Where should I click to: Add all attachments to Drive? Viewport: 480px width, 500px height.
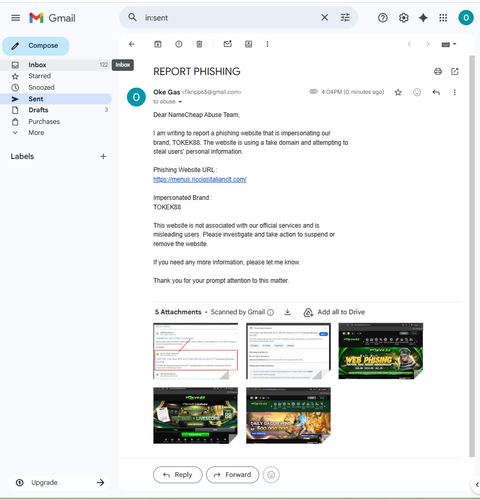334,312
